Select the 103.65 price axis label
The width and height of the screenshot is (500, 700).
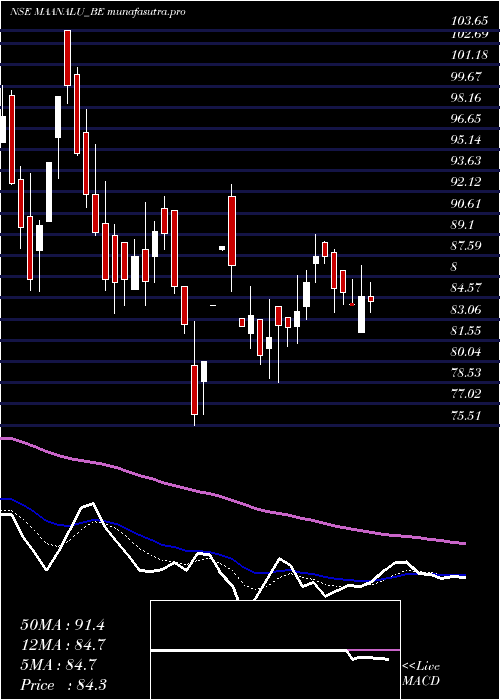[467, 21]
